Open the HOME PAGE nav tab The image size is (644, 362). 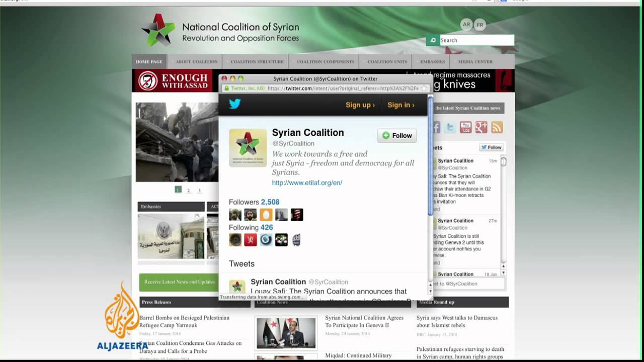149,61
